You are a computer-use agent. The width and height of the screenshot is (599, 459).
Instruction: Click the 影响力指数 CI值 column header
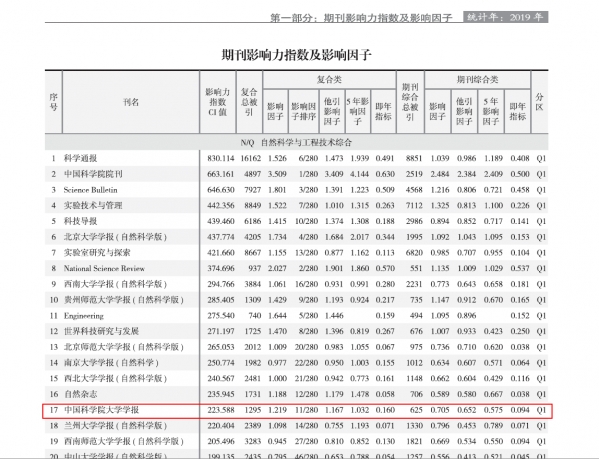coord(218,102)
